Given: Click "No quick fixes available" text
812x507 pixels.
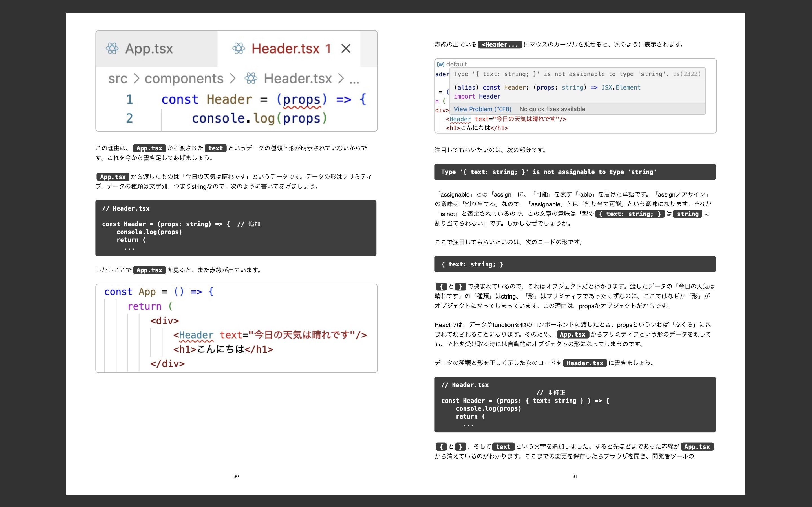Looking at the screenshot, I should pos(552,109).
